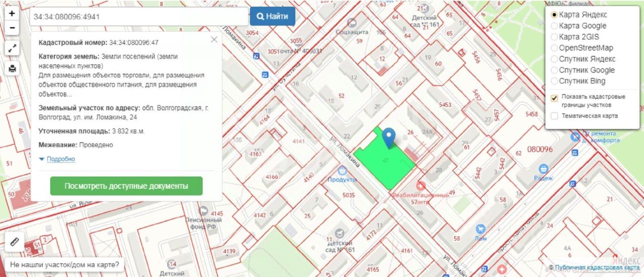This screenshot has width=644, height=277.
Task: Toggle Показать кадастровые границы участков checkbox
Action: (x=554, y=98)
